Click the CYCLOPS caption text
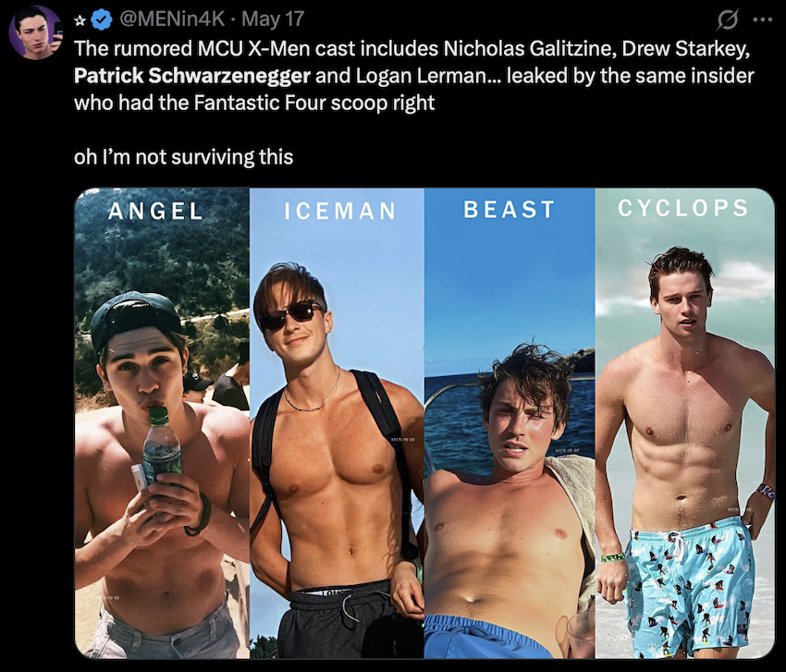This screenshot has width=786, height=672. point(683,208)
